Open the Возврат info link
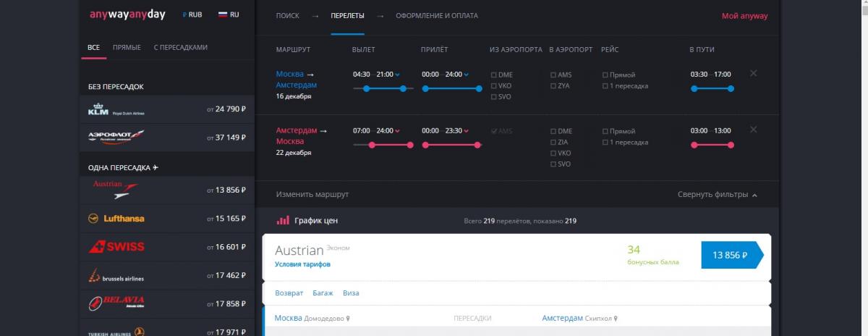 (x=288, y=293)
